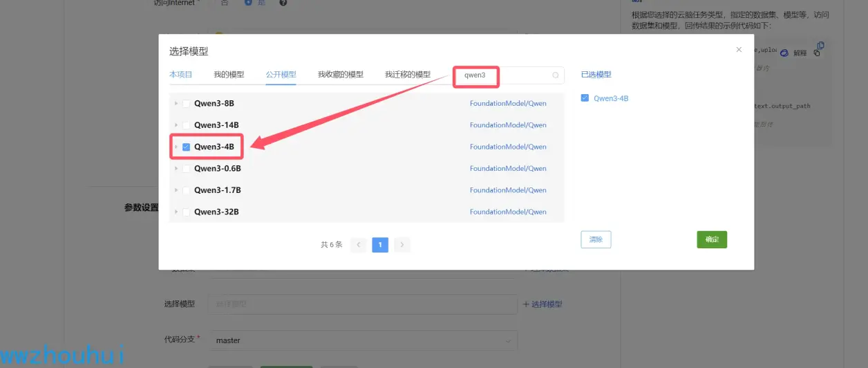The height and width of the screenshot is (368, 868).
Task: Go to the previous page arrow in pagination
Action: tap(358, 244)
